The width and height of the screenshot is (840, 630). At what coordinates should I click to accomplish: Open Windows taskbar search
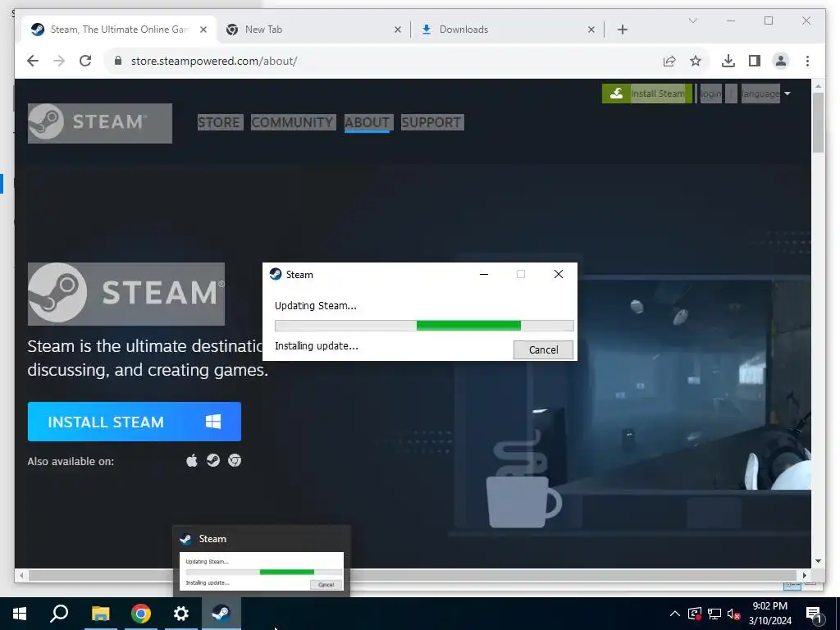[59, 614]
